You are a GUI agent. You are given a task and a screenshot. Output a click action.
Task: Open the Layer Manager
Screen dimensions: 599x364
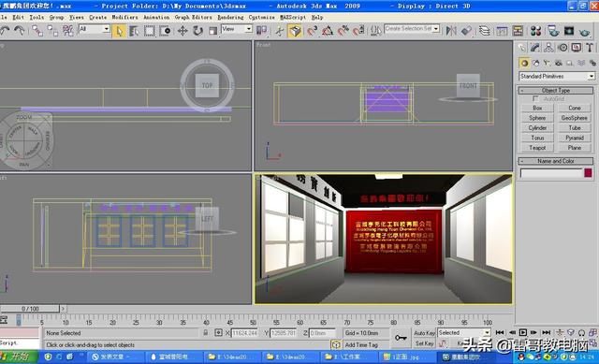click(485, 31)
